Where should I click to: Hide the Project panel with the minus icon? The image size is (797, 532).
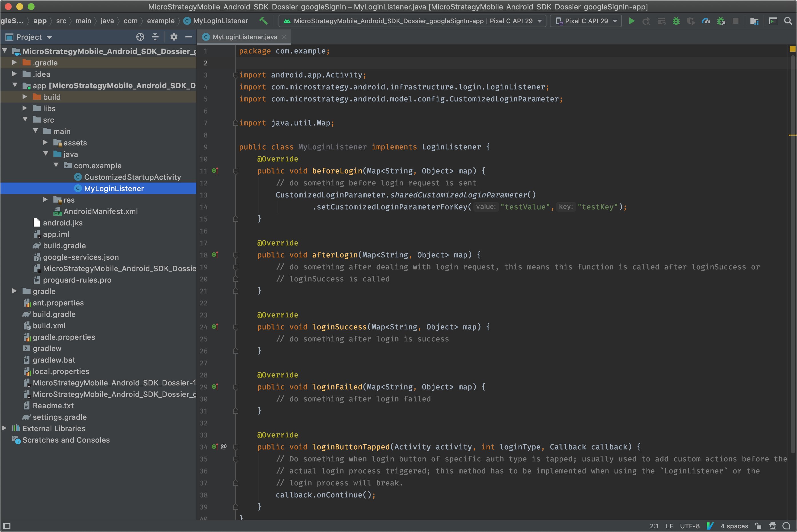point(189,37)
